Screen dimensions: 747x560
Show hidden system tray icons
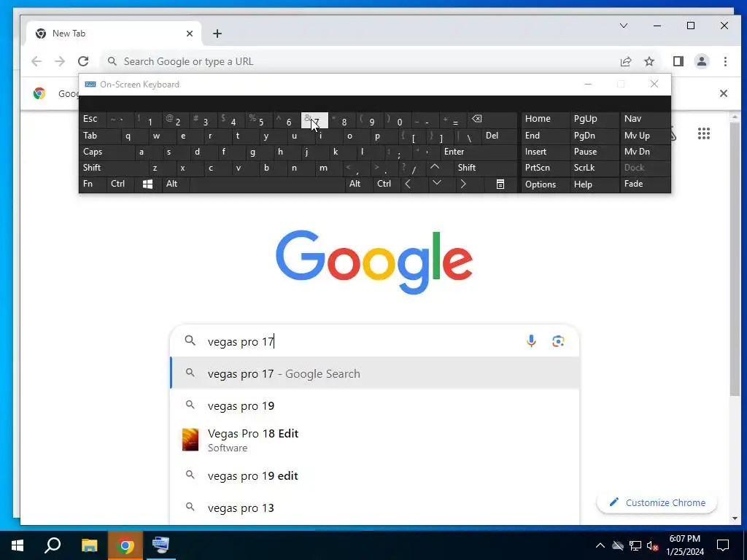[600, 545]
